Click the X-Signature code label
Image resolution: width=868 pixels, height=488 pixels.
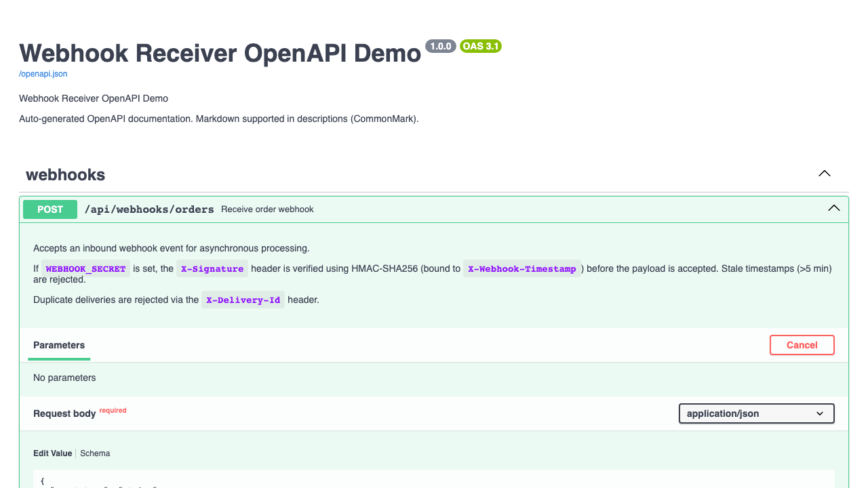point(212,269)
